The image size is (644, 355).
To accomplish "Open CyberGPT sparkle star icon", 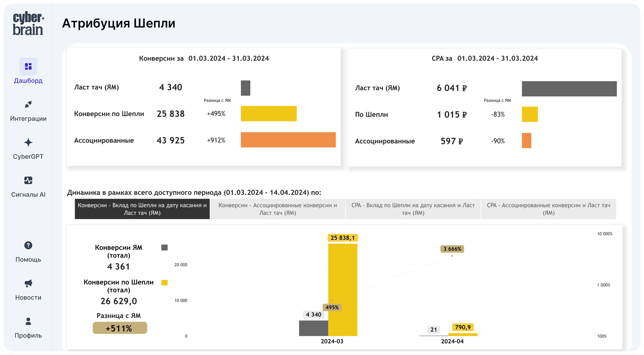I will point(28,143).
